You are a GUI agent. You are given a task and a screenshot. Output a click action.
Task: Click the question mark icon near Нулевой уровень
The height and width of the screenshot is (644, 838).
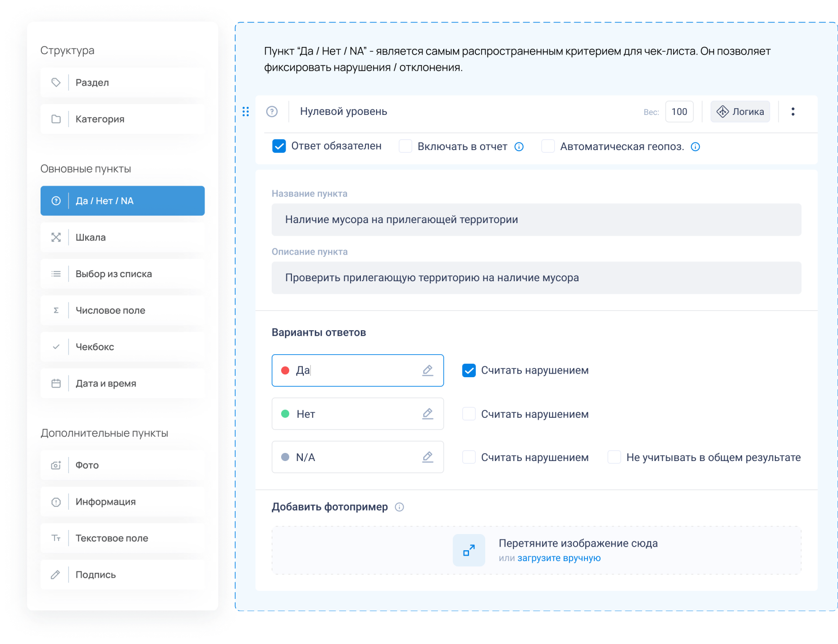point(272,111)
